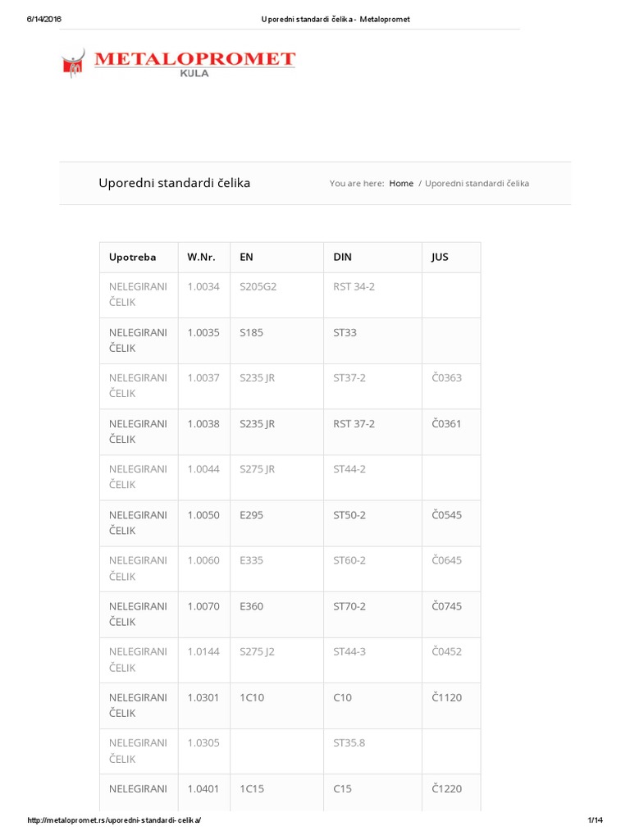Click the metalopromet.rs footer URL
The image size is (630, 840).
(114, 821)
